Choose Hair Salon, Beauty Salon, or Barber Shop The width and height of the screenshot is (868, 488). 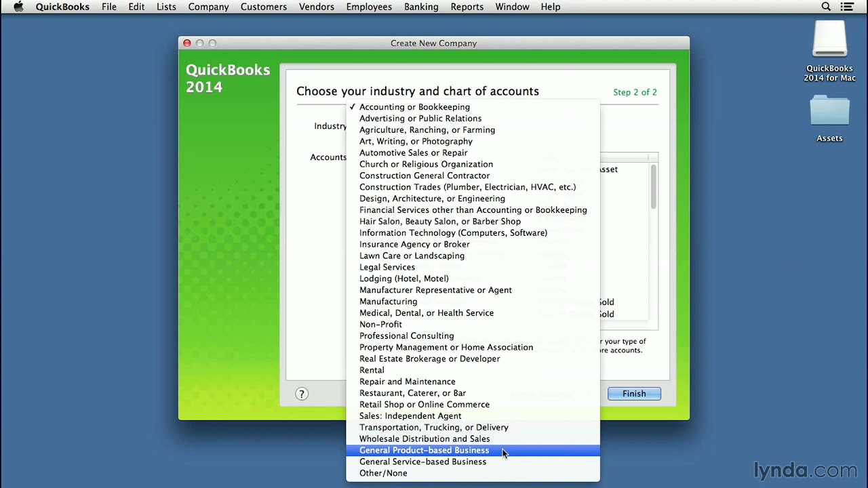473,222
